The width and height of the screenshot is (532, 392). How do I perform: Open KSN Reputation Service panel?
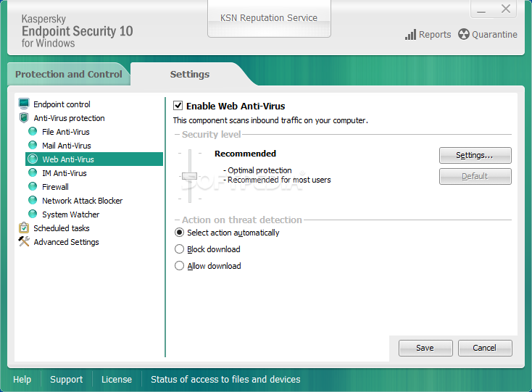pos(269,19)
